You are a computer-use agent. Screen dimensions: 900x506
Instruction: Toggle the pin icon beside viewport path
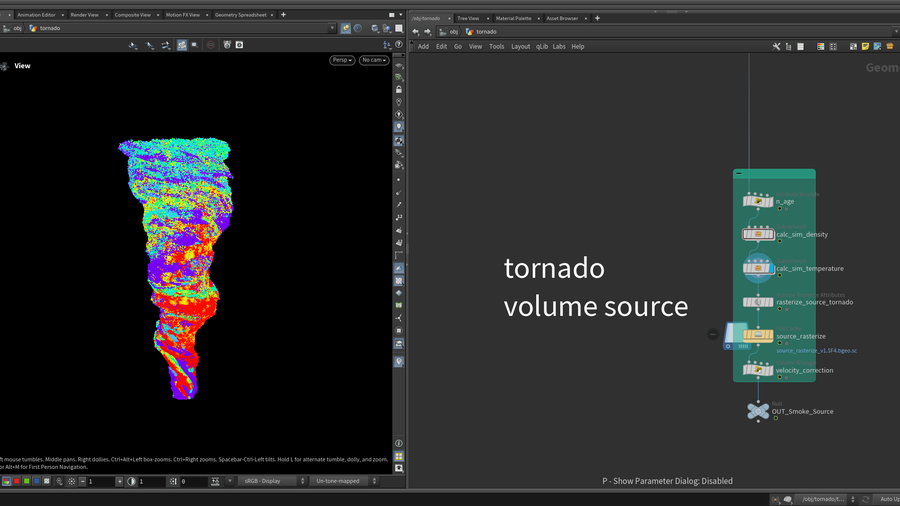345,29
